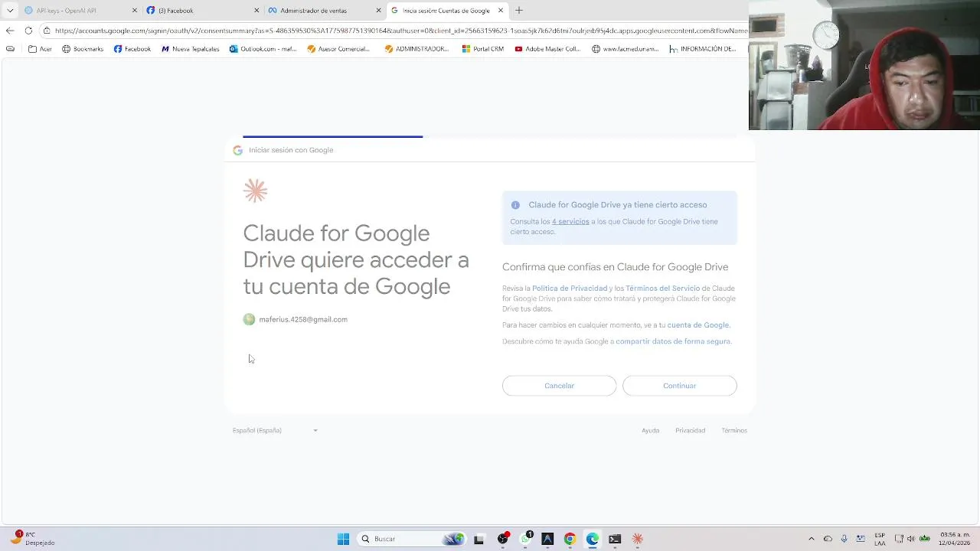
Task: Open Task View on the taskbar
Action: tap(479, 539)
